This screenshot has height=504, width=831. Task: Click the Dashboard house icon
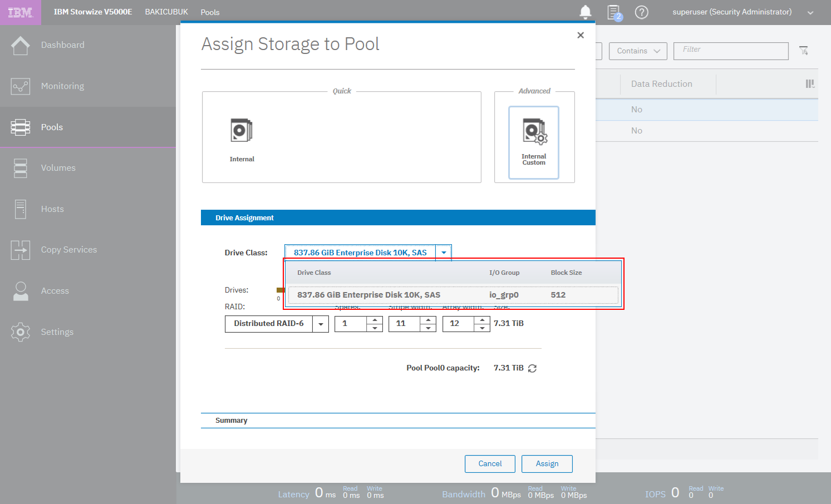(x=21, y=45)
